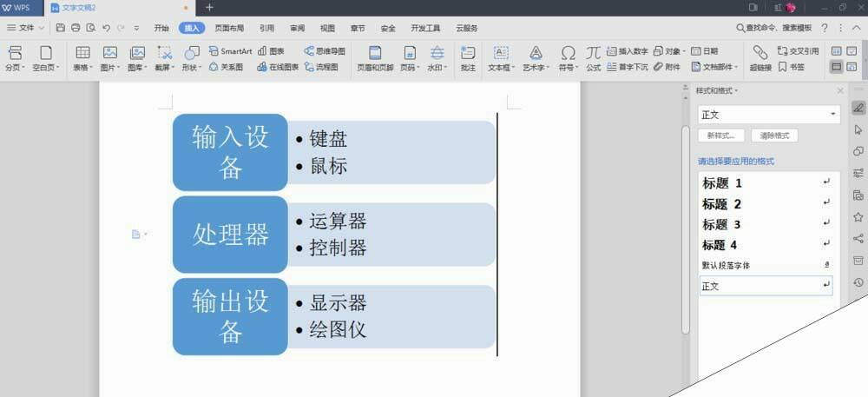Insert the date (日期)
The width and height of the screenshot is (868, 397).
pyautogui.click(x=705, y=51)
